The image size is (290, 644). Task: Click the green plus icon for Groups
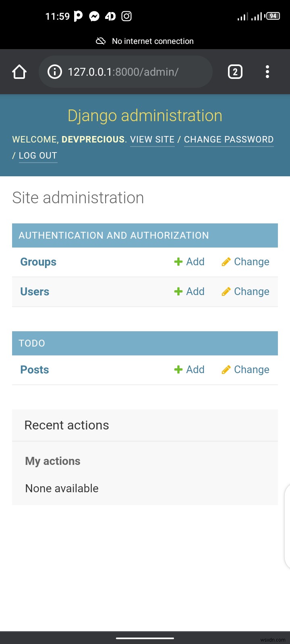coord(178,262)
